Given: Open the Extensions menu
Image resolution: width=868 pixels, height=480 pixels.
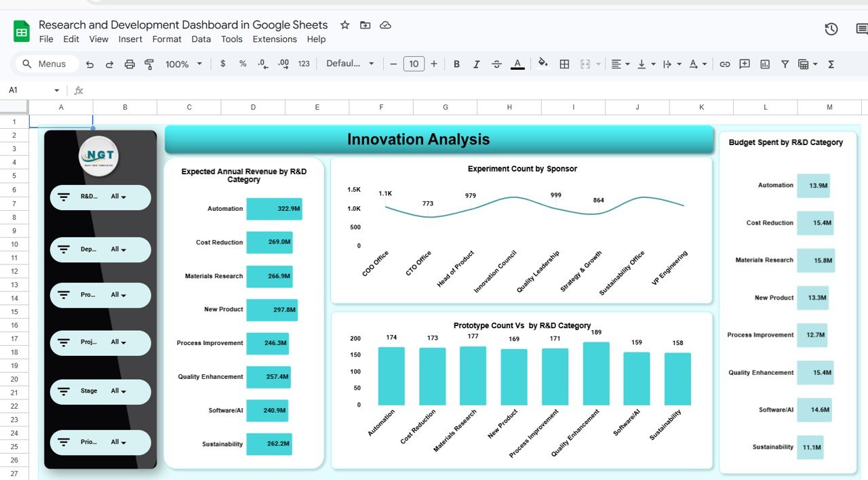Looking at the screenshot, I should pos(275,39).
